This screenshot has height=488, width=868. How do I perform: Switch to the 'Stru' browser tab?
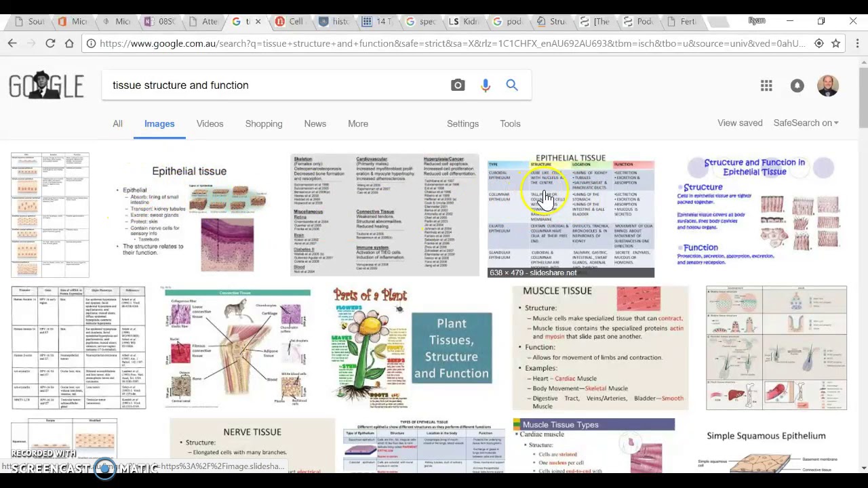pyautogui.click(x=551, y=22)
